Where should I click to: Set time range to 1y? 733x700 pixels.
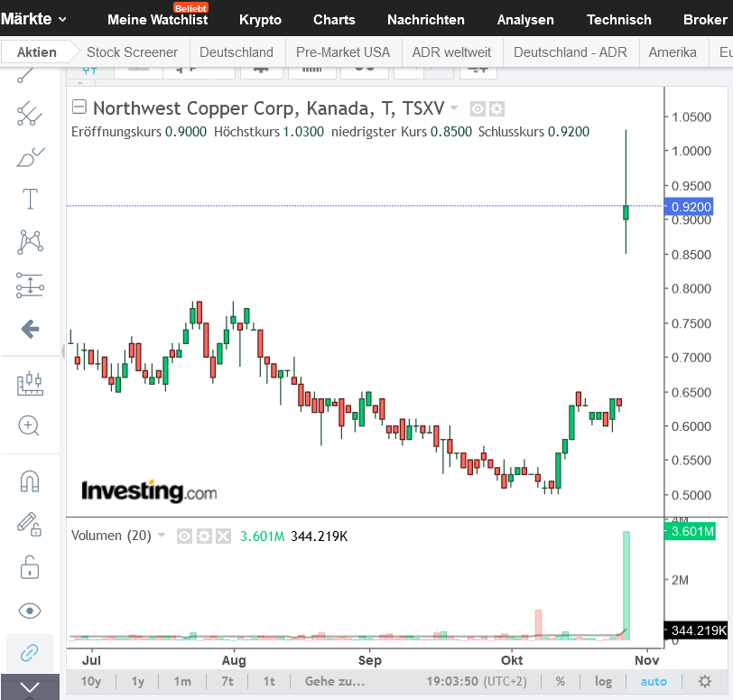[x=137, y=681]
